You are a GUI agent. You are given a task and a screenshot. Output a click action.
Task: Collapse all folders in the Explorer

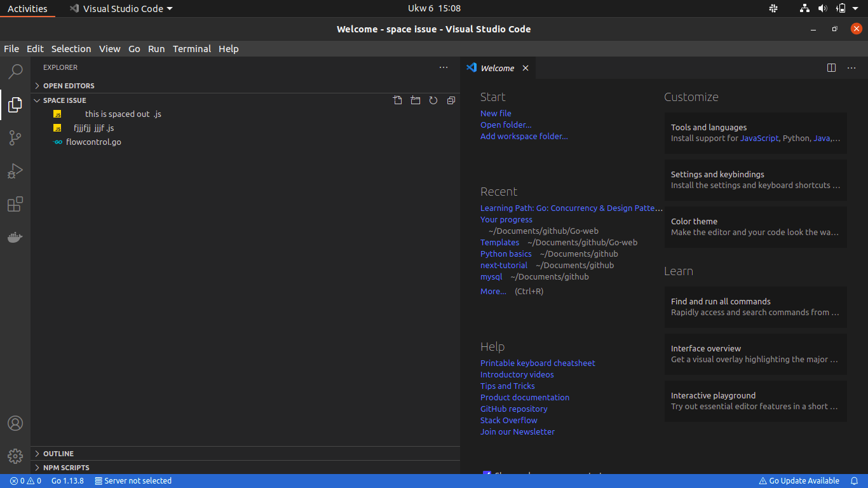(x=451, y=100)
